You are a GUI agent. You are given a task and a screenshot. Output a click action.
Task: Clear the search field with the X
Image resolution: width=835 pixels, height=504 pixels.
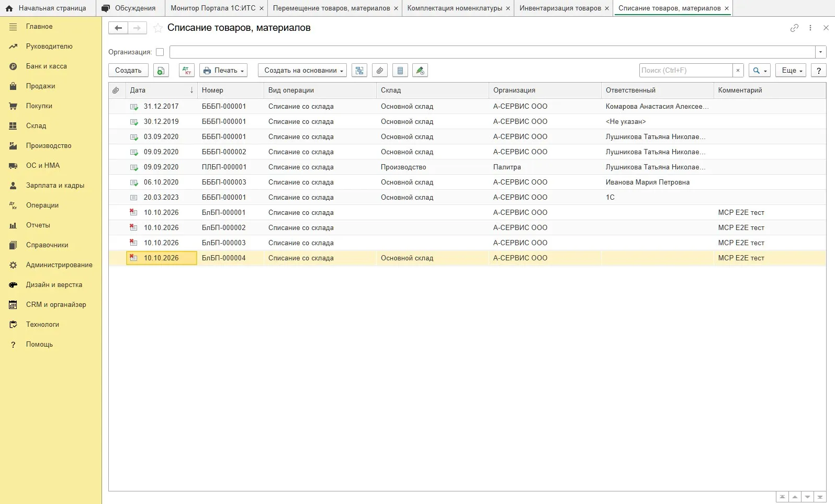point(738,71)
